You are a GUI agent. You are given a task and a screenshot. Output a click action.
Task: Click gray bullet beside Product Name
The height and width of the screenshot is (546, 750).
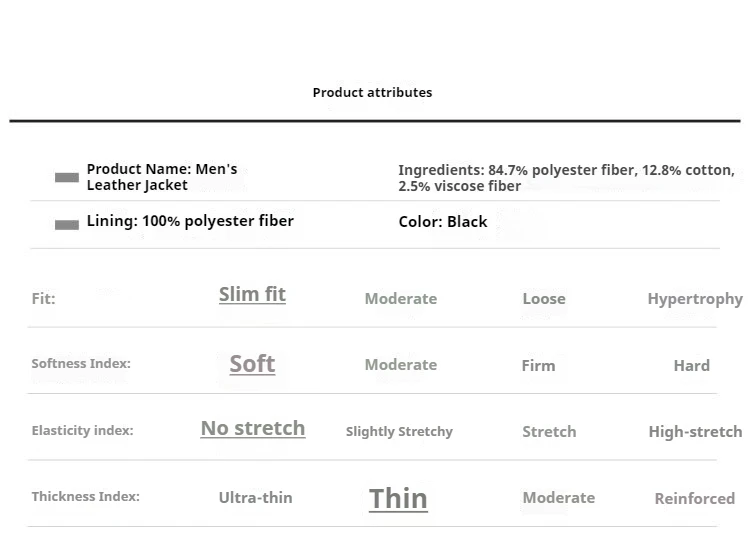67,178
